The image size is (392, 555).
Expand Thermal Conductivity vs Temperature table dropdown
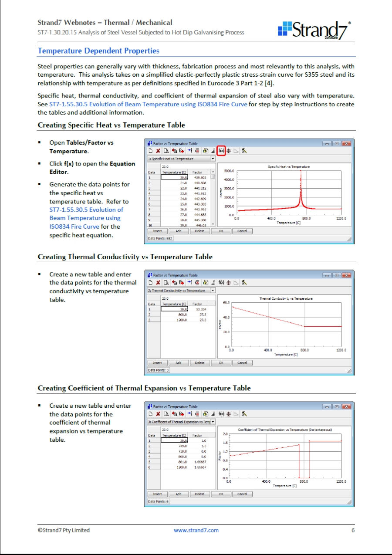pos(213,291)
